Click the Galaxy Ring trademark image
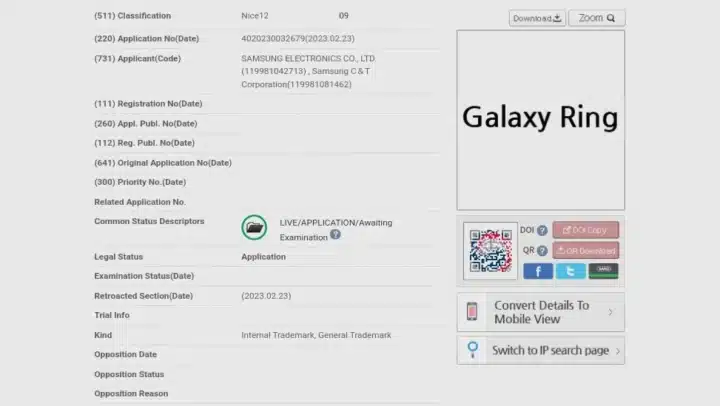This screenshot has height=406, width=720. [540, 120]
